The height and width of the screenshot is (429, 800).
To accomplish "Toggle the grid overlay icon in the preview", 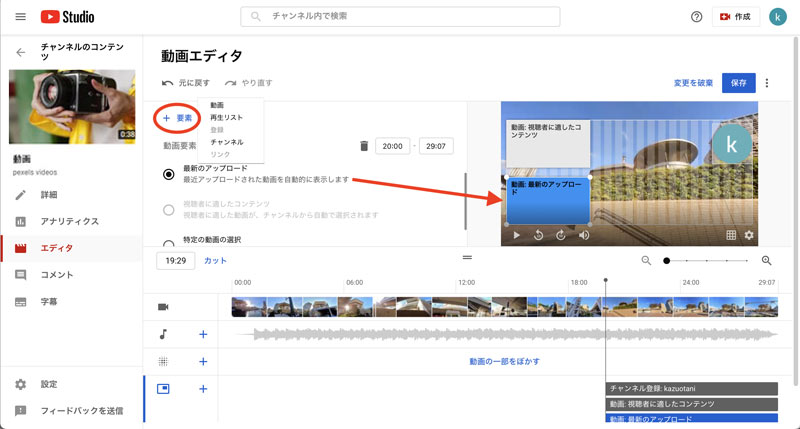I will (x=731, y=235).
